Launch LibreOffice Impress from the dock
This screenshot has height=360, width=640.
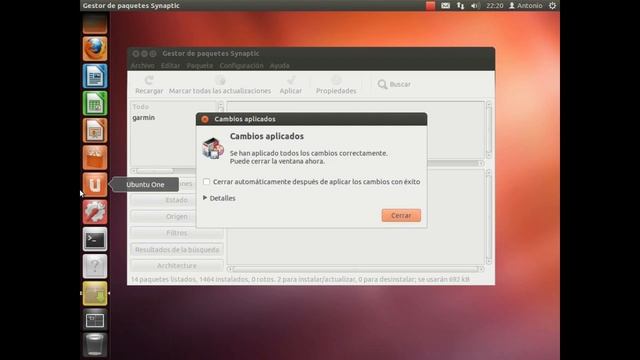pyautogui.click(x=95, y=130)
